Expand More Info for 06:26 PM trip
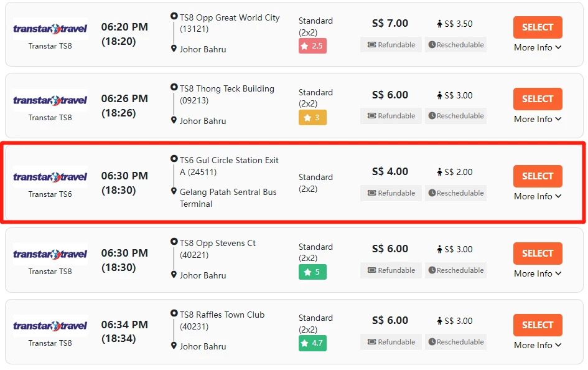The image size is (588, 370). point(538,119)
